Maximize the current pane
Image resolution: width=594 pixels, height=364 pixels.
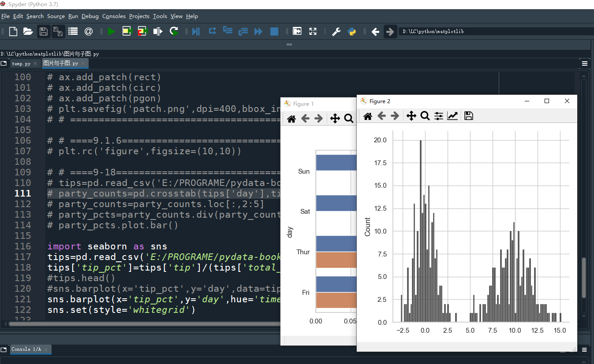[x=297, y=31]
